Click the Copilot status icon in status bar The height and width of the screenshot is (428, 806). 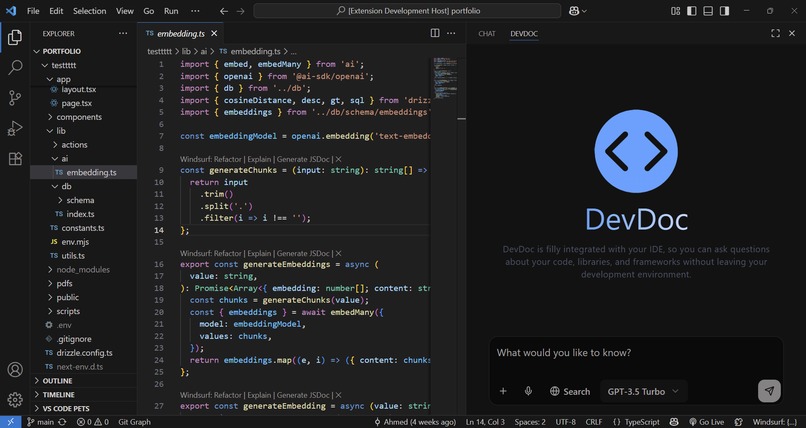(673, 422)
